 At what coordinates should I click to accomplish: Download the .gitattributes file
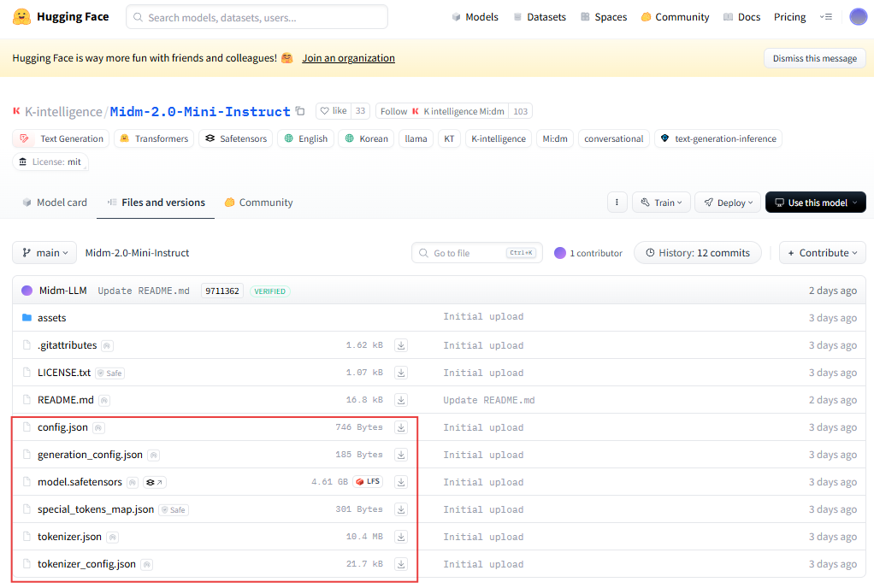pyautogui.click(x=401, y=345)
